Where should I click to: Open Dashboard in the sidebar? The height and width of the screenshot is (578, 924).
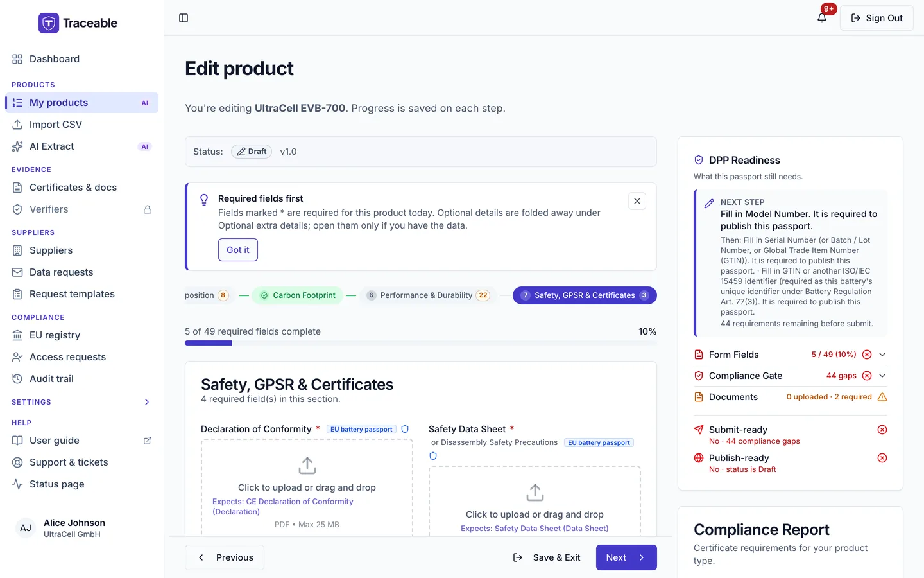point(81,59)
